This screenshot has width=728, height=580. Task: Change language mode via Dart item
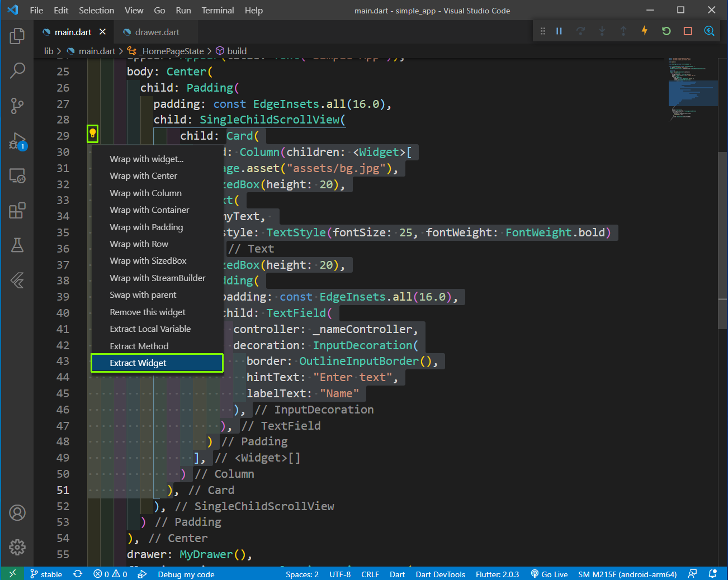pos(397,574)
